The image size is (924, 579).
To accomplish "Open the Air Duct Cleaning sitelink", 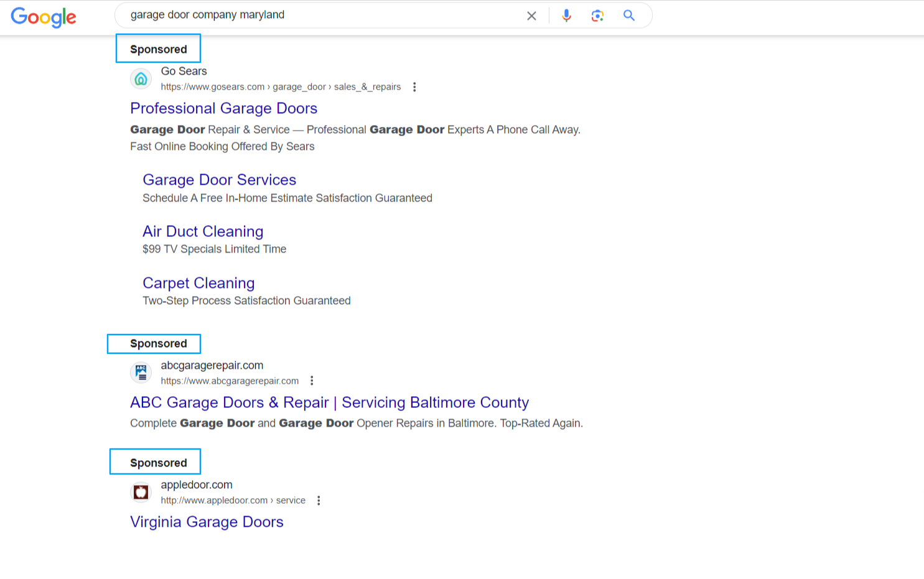I will pyautogui.click(x=203, y=231).
